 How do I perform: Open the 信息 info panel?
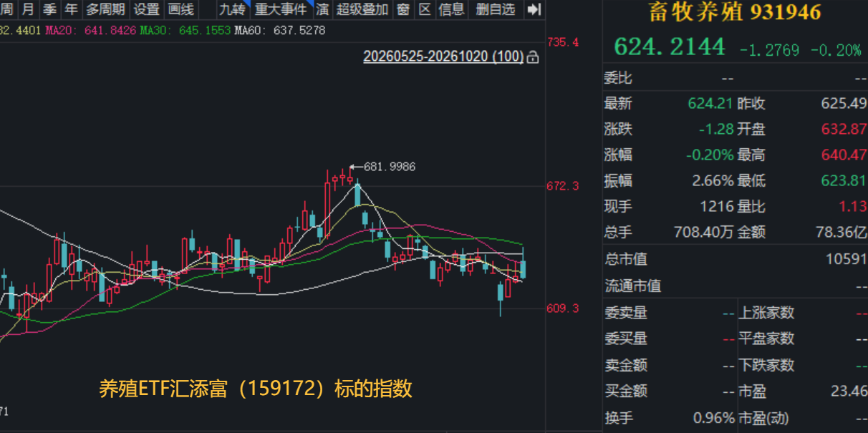tap(451, 9)
